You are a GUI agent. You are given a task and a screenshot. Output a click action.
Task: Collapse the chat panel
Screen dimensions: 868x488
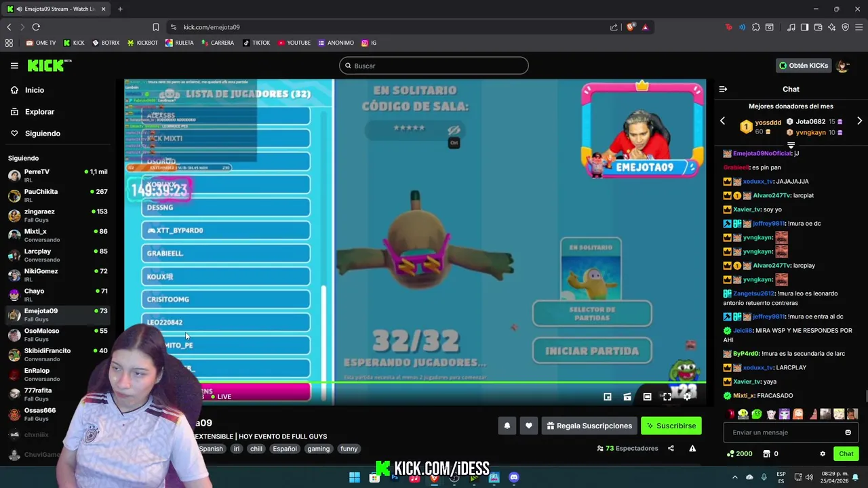point(723,89)
